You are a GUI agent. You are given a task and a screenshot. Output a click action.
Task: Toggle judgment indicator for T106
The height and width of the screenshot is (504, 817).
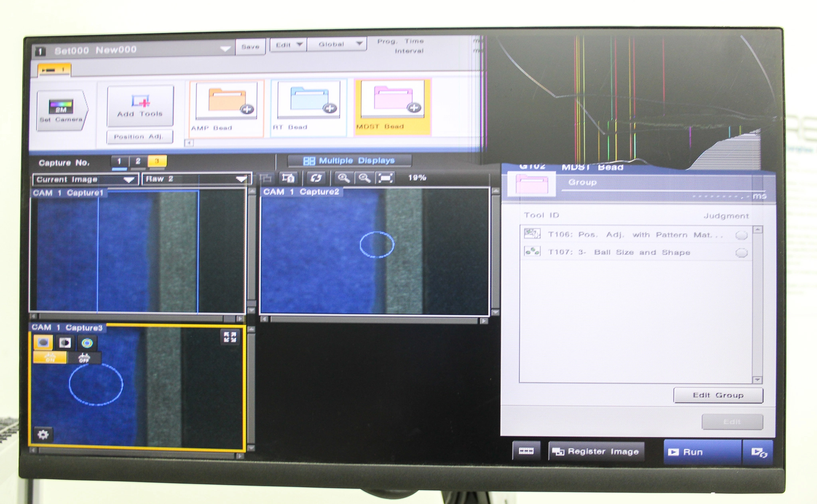pos(741,235)
